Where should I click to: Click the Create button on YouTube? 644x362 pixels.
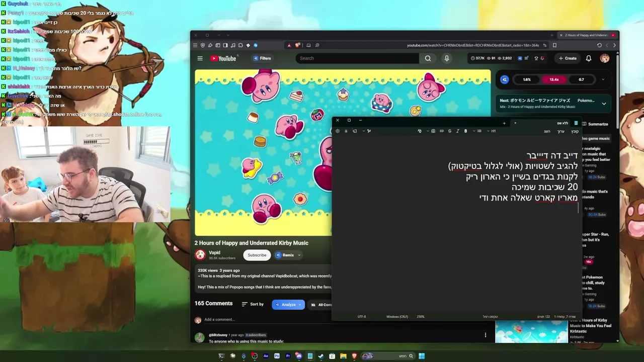pyautogui.click(x=568, y=58)
